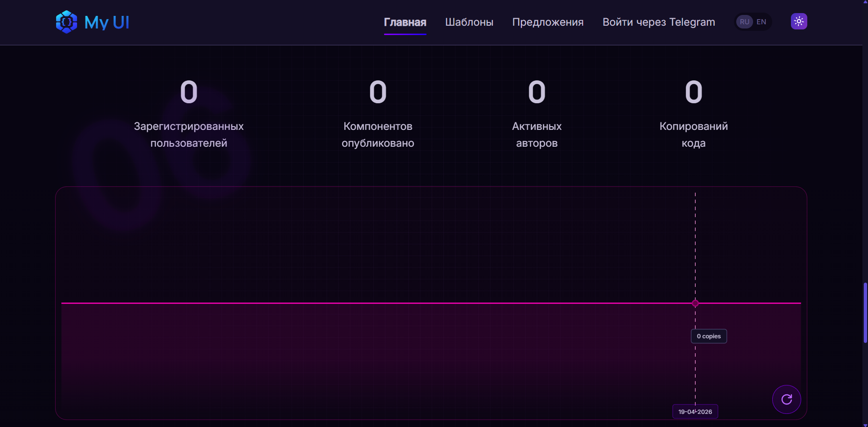Click the 0 copies tooltip label
Screen dimensions: 868x427
(x=709, y=336)
